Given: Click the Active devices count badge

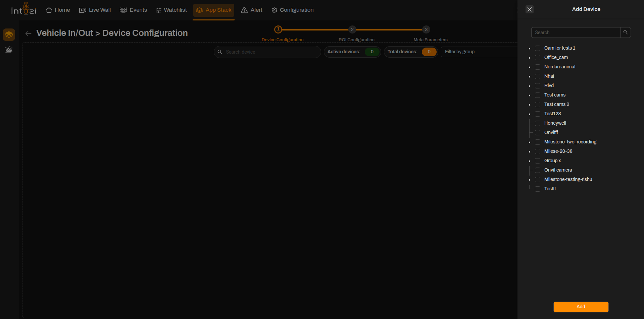Looking at the screenshot, I should pos(372,52).
